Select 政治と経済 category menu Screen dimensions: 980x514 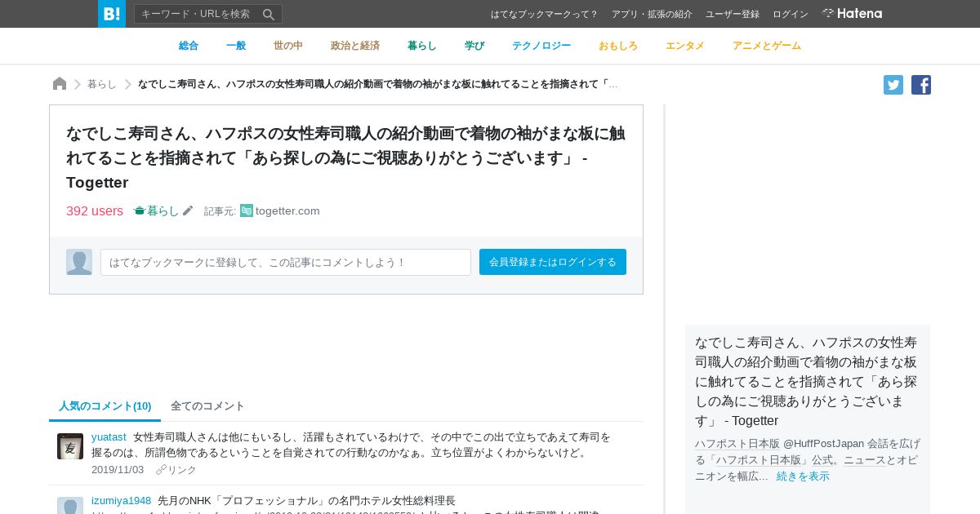point(355,46)
